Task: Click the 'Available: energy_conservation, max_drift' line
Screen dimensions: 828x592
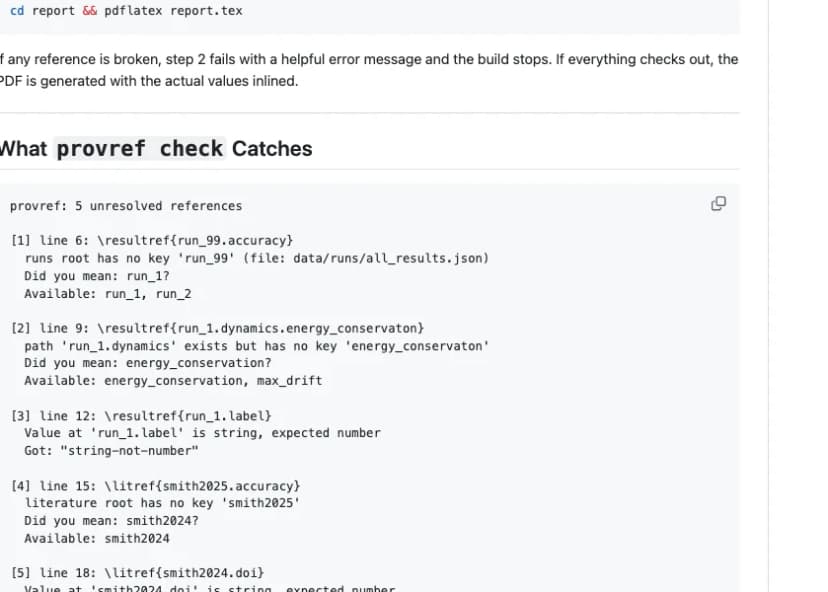Action: tap(173, 381)
